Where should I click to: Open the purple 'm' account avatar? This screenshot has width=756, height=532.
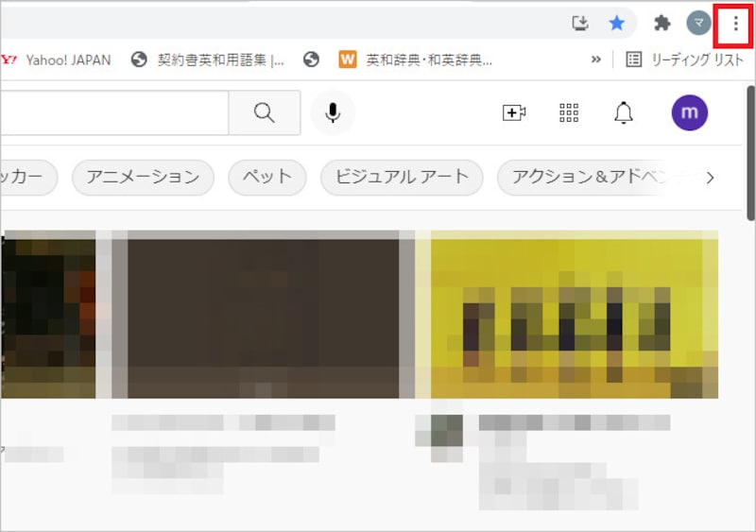(x=689, y=113)
